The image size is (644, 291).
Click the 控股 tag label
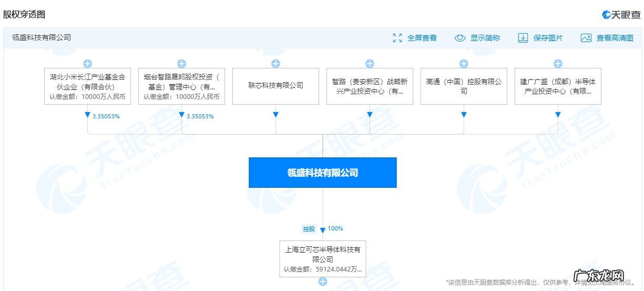(309, 229)
